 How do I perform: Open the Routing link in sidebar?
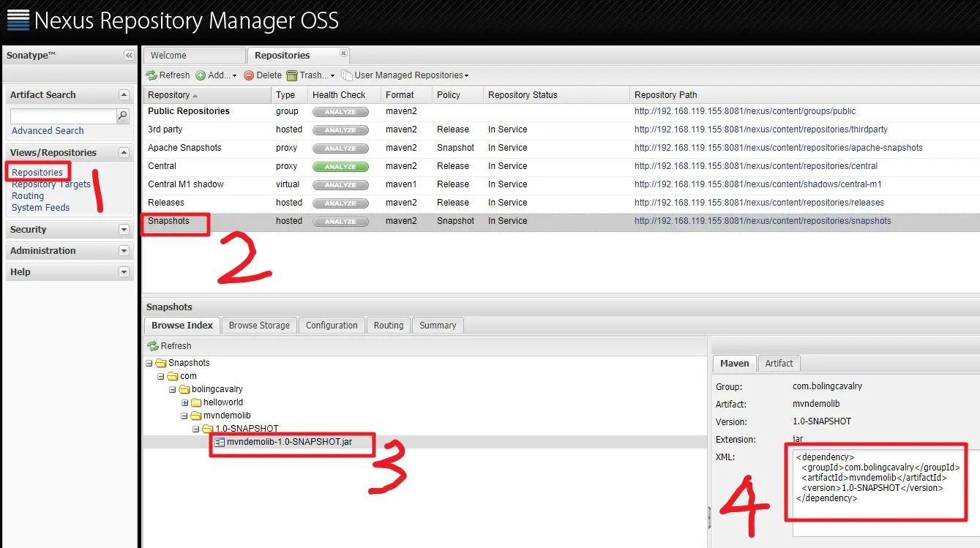28,196
